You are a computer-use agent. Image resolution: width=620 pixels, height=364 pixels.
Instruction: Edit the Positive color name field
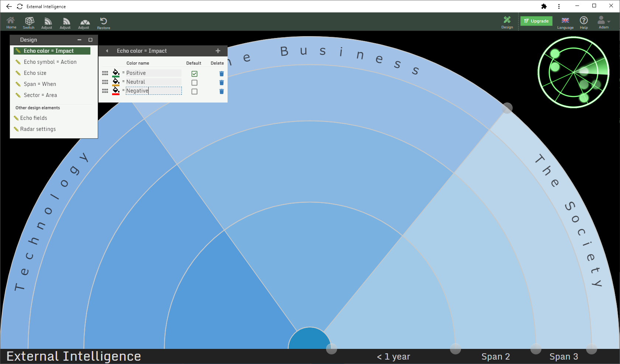click(x=153, y=73)
